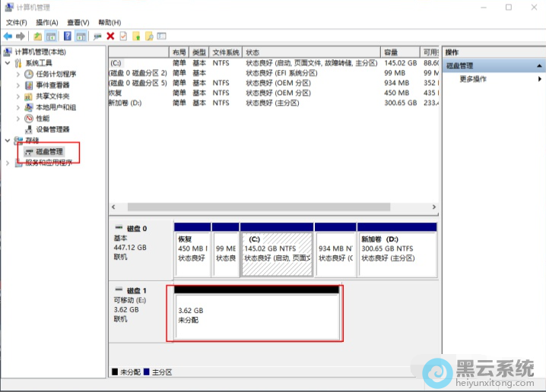The width and height of the screenshot is (546, 392).
Task: Click the black 未分配 legend swatch
Action: click(115, 372)
